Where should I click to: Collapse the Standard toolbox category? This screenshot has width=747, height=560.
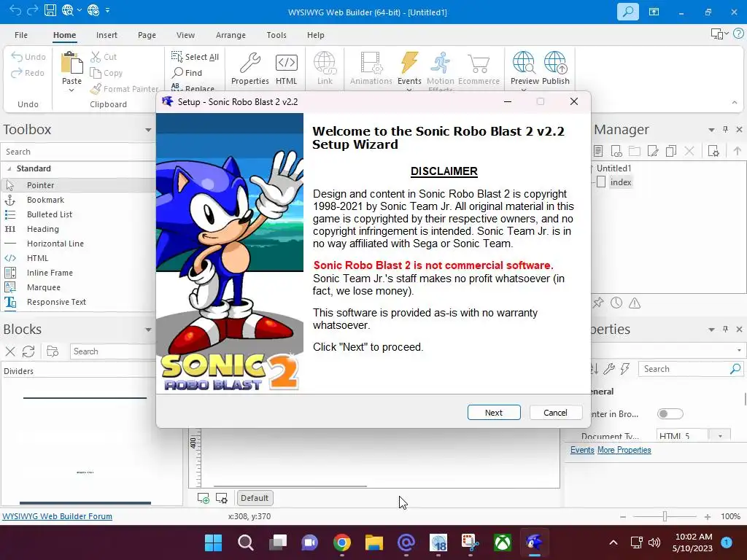coord(9,168)
